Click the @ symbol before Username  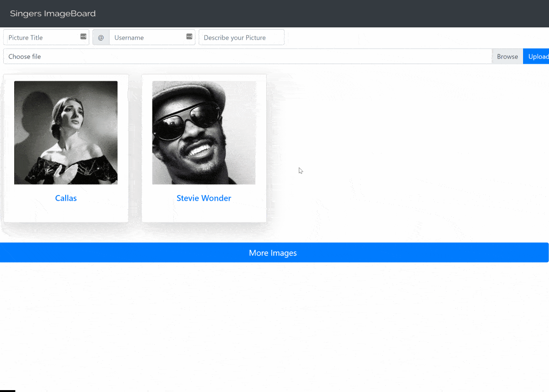point(101,38)
